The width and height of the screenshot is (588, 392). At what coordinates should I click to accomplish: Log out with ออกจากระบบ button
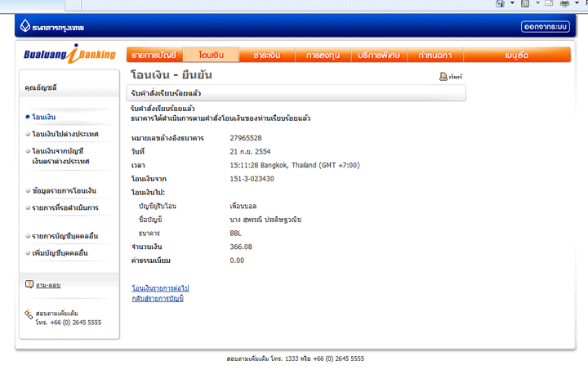coord(546,27)
